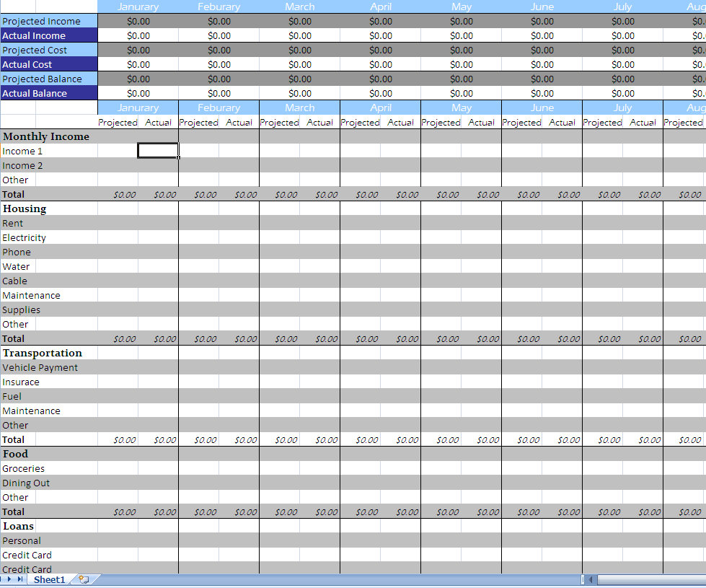This screenshot has width=706, height=588.
Task: Select the Income 2 row label
Action: tap(22, 165)
